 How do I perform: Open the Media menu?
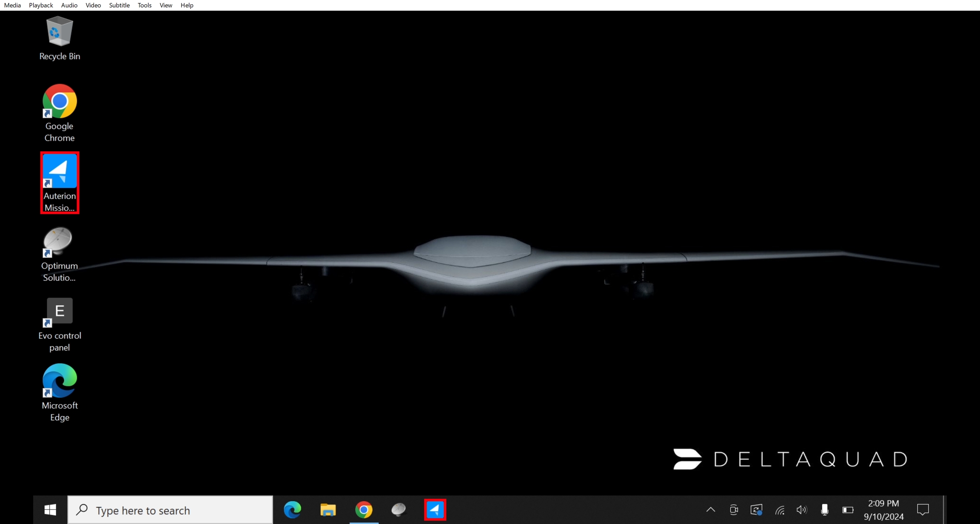tap(12, 5)
